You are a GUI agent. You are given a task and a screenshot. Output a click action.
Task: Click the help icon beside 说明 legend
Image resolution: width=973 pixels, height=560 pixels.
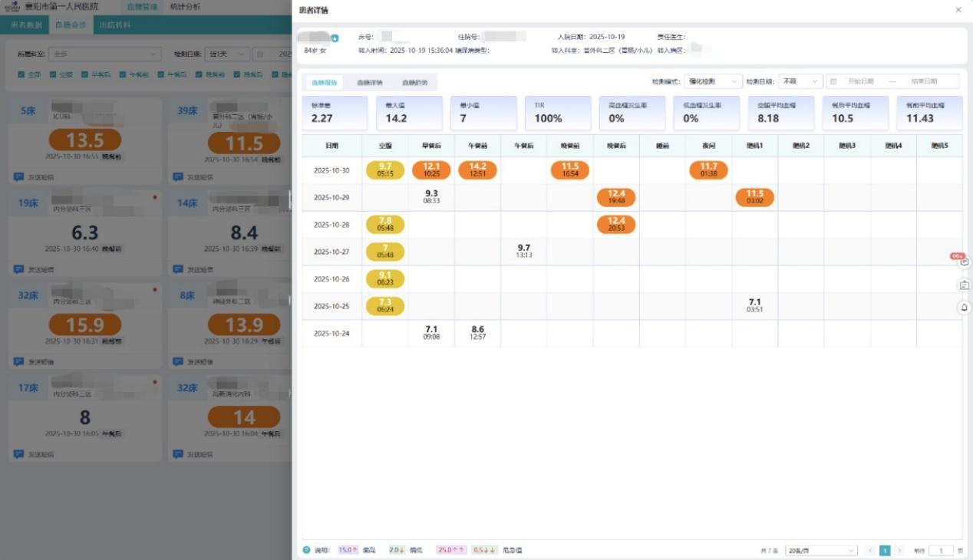307,550
